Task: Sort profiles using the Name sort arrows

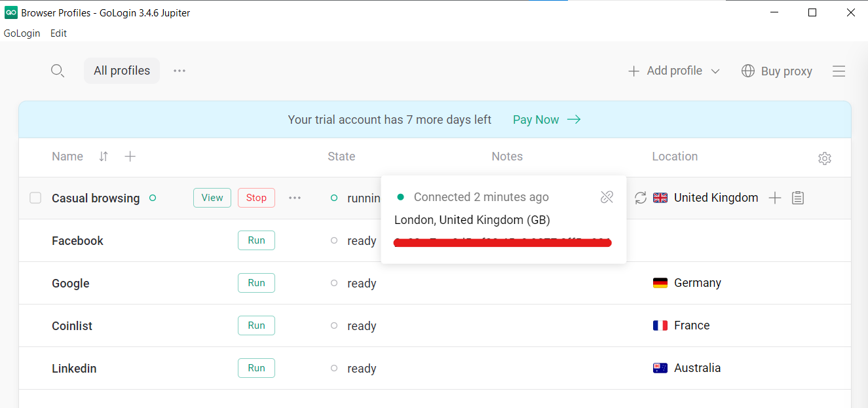Action: click(104, 157)
